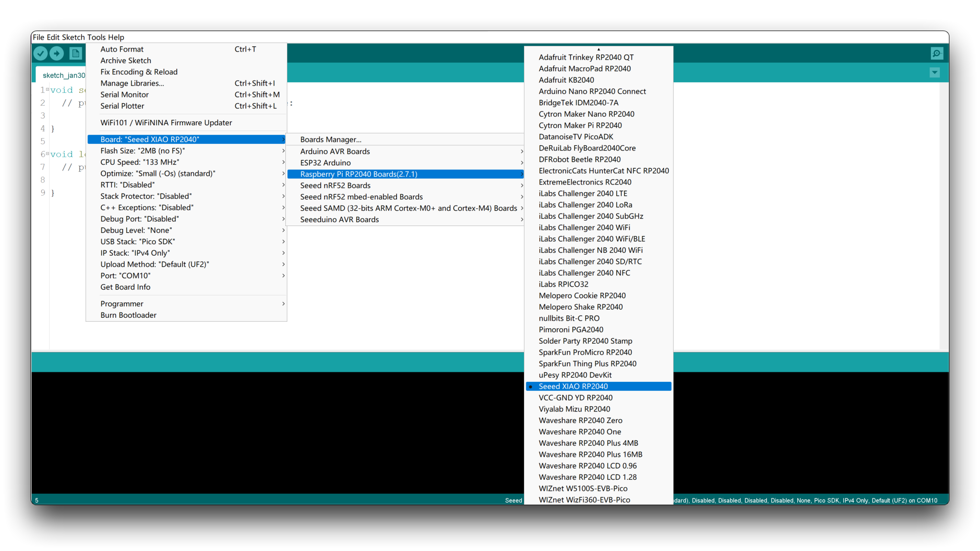Click the Upload arrow toolbar icon

pos(56,54)
